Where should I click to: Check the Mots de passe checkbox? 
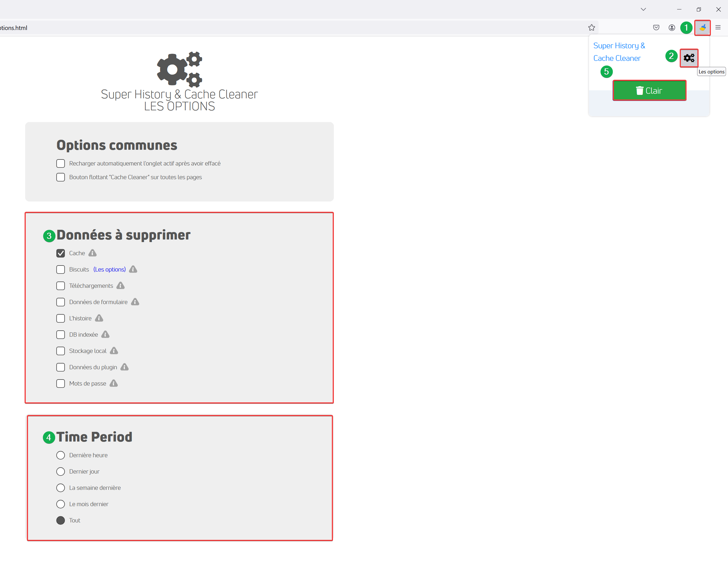(60, 383)
